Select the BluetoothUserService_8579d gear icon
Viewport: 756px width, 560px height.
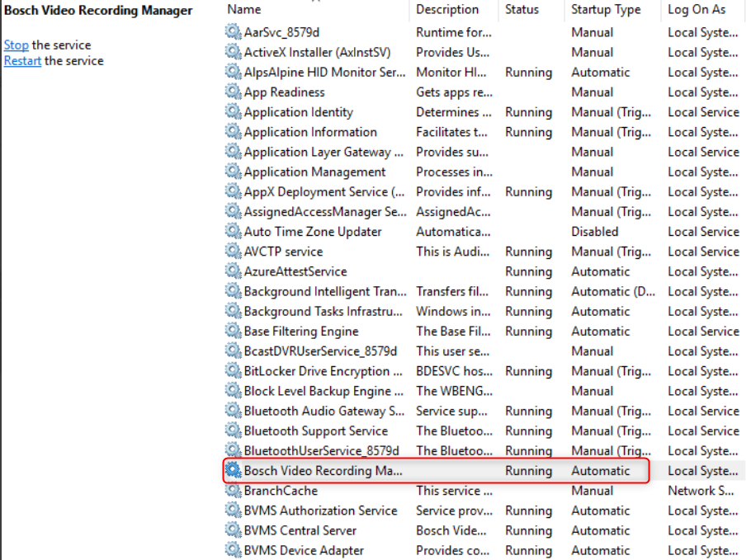tap(234, 450)
